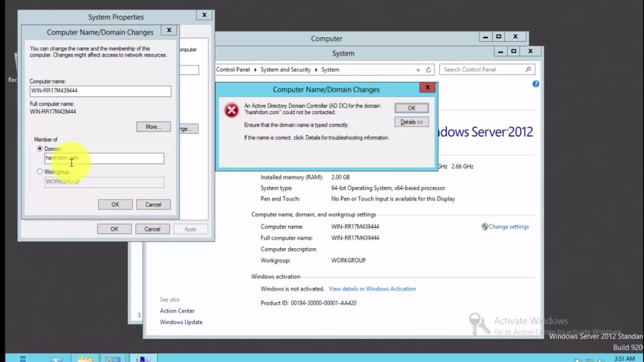Close the System window

coord(530,51)
